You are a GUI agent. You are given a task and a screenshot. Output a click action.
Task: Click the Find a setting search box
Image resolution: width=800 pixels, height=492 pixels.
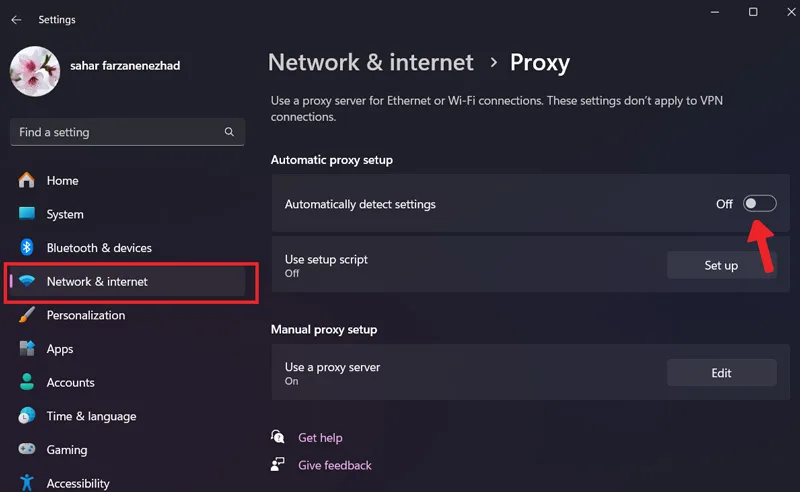(115, 132)
